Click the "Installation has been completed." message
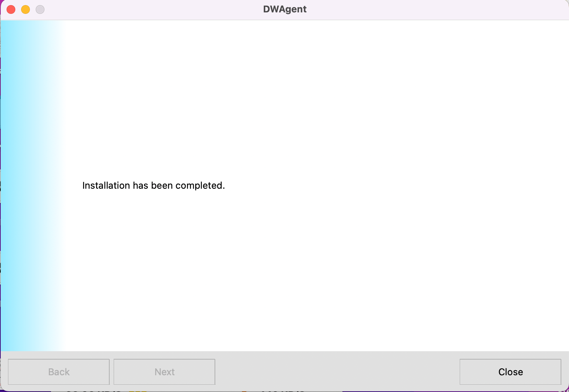This screenshot has height=392, width=569. tap(153, 185)
